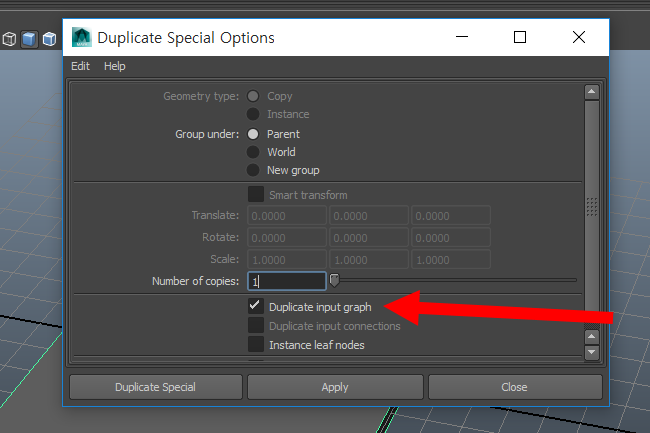This screenshot has height=433, width=650.
Task: Click the Duplicate Special Options title text
Action: pyautogui.click(x=186, y=38)
